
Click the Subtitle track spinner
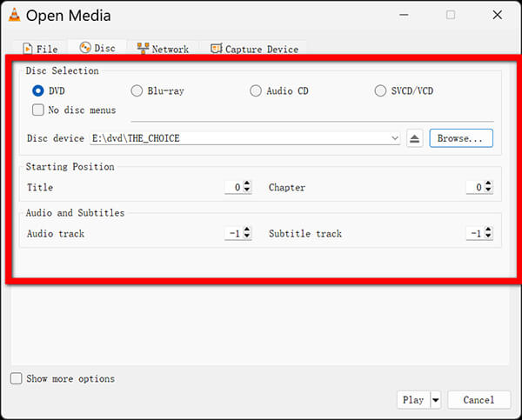478,233
